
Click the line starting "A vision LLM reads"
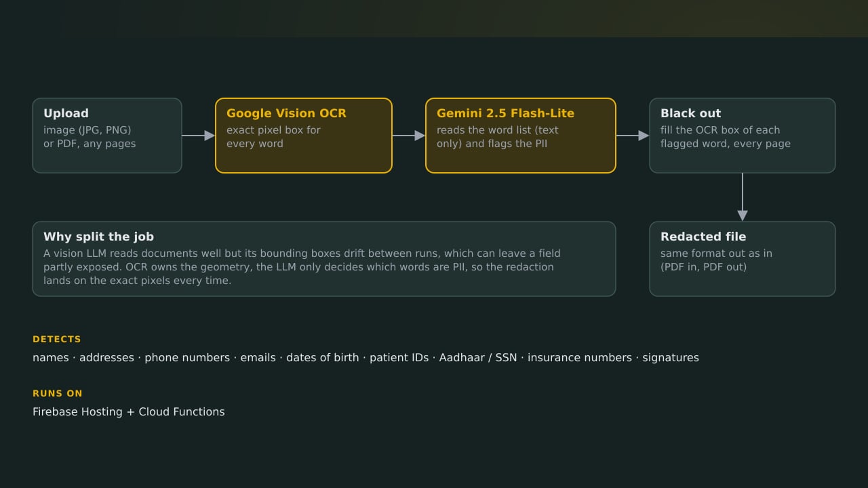302,253
